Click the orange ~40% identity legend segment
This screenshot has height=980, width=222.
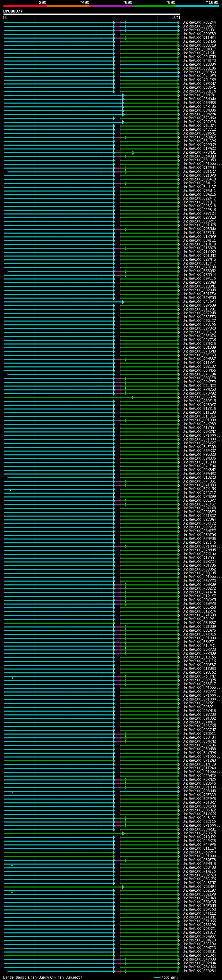click(x=68, y=6)
